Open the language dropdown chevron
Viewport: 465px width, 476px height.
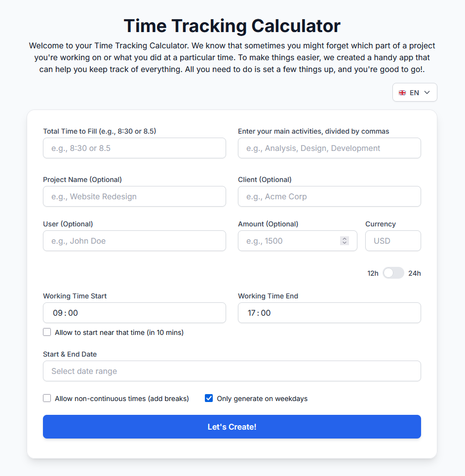pyautogui.click(x=425, y=92)
